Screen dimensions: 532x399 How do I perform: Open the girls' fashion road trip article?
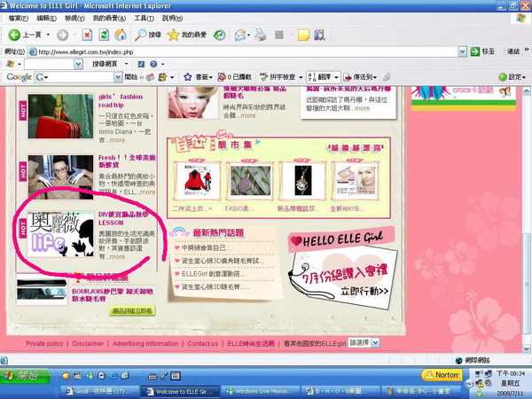[x=121, y=101]
